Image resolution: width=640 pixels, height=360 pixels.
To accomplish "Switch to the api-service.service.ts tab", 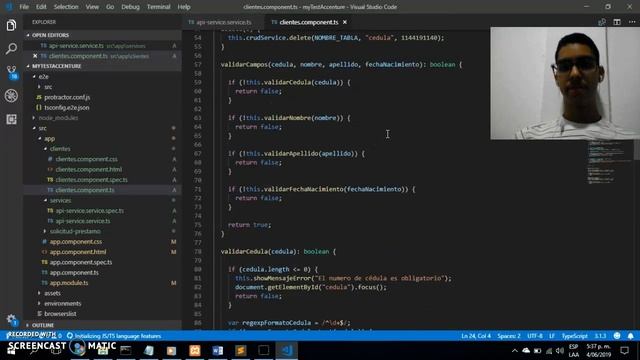I will click(x=223, y=22).
